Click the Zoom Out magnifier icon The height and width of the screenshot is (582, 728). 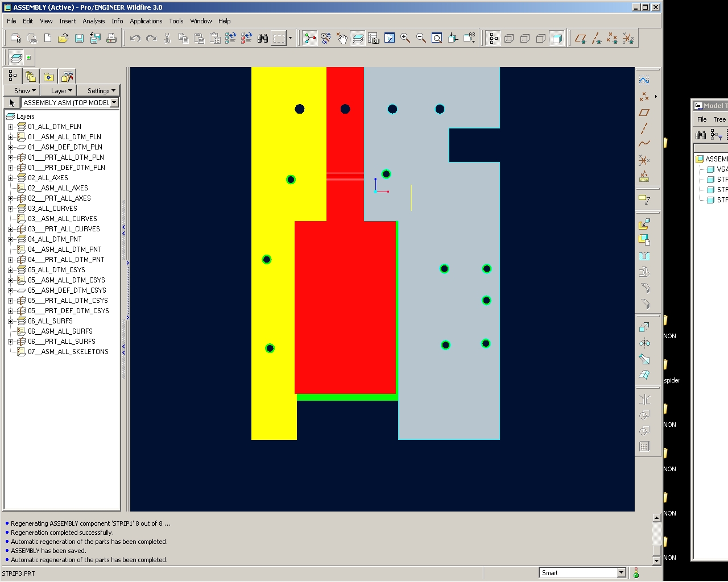(x=421, y=38)
